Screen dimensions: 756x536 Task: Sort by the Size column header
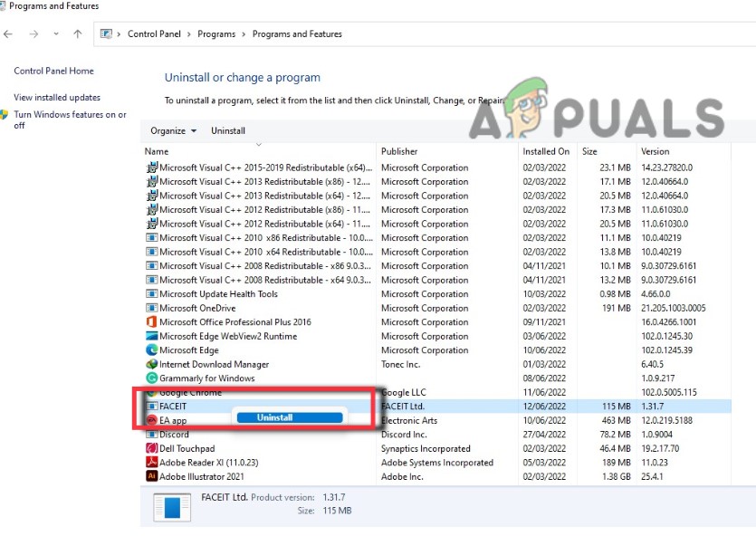tap(589, 151)
